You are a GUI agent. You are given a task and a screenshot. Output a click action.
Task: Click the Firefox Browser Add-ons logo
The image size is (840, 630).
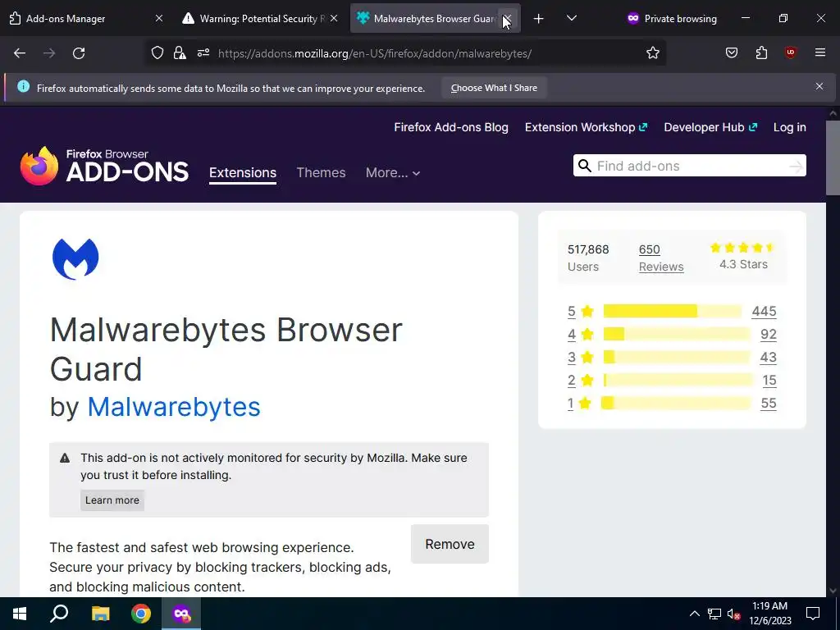[x=104, y=166]
